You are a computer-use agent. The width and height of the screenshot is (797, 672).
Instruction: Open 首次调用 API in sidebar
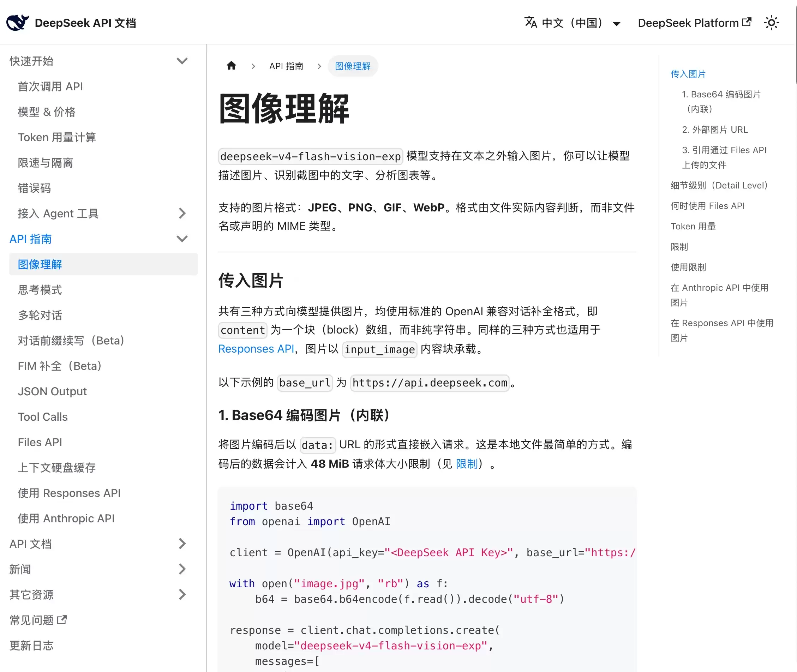click(50, 86)
